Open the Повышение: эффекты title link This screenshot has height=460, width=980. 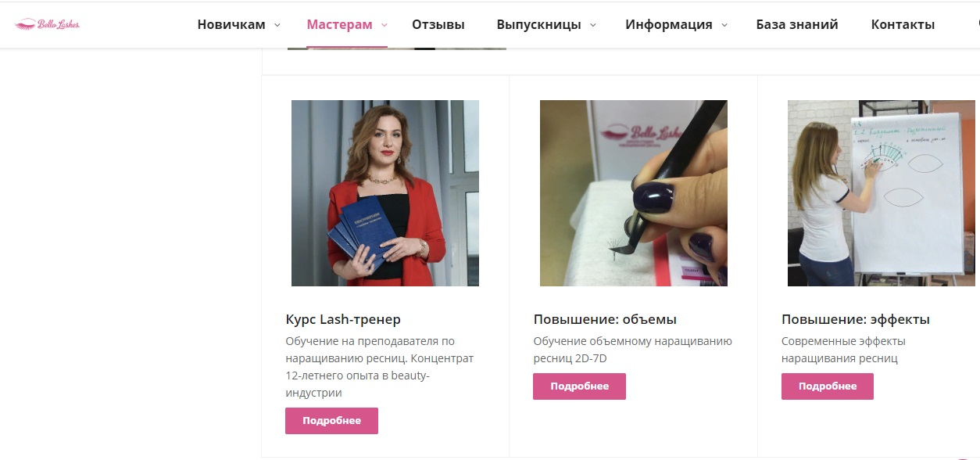tap(856, 319)
